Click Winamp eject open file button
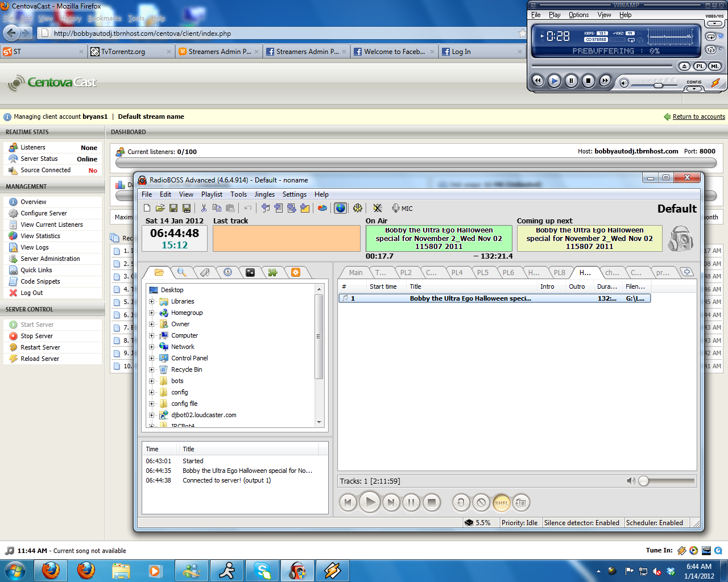728x582 pixels. pos(685,66)
